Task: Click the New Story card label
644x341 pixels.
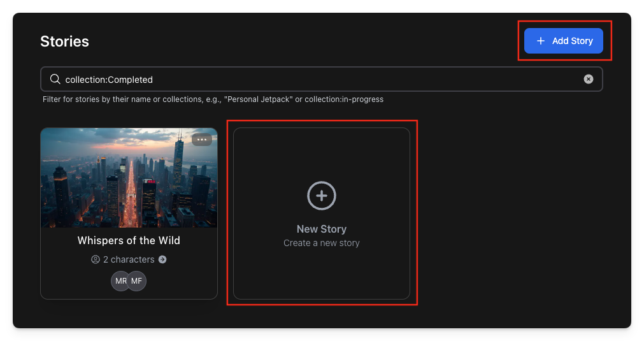Action: coord(322,229)
